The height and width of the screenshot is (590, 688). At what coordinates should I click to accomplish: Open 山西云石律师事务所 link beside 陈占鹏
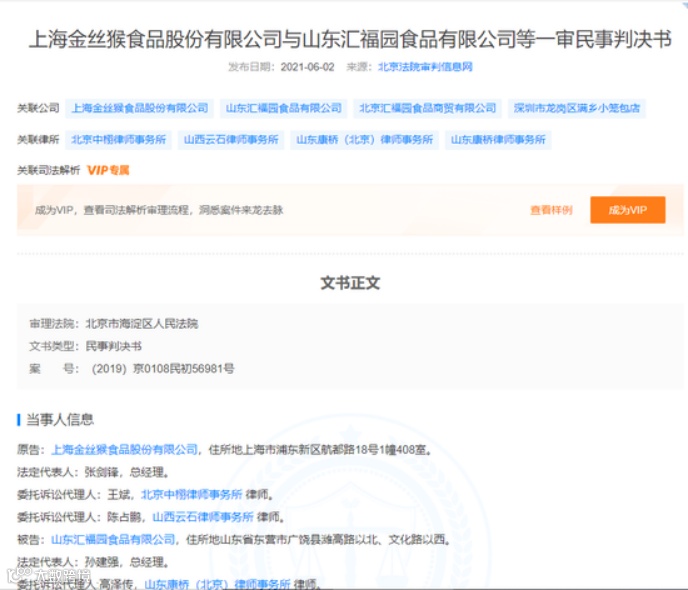[x=203, y=517]
